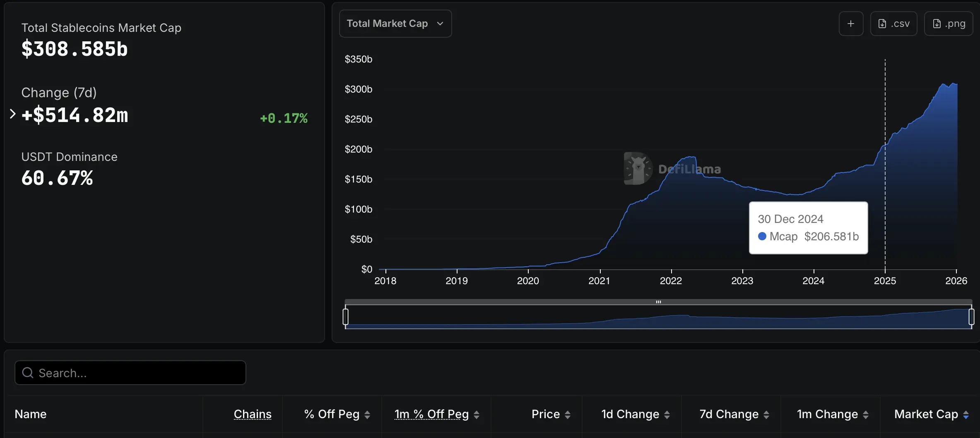The height and width of the screenshot is (438, 980).
Task: Click the plus icon above the chart
Action: pos(851,24)
